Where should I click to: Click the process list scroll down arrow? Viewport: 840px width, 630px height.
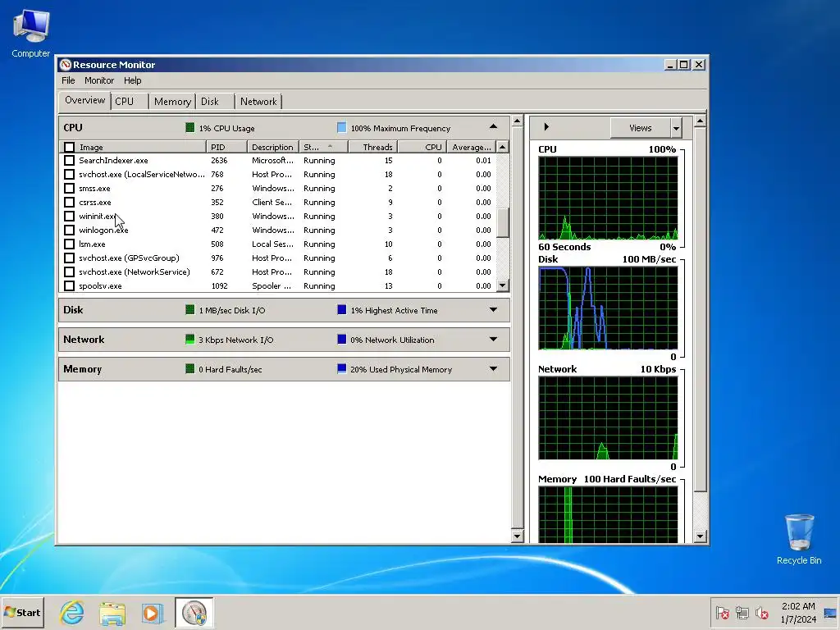point(503,285)
